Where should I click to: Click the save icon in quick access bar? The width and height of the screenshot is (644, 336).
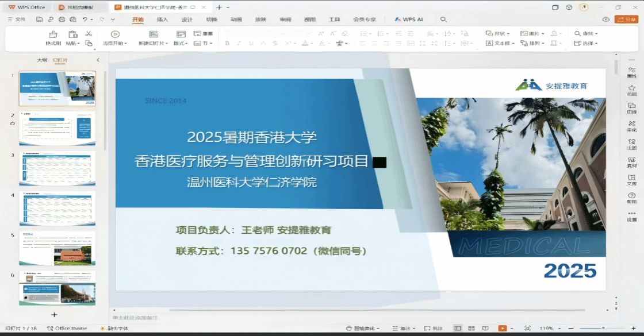(x=39, y=19)
